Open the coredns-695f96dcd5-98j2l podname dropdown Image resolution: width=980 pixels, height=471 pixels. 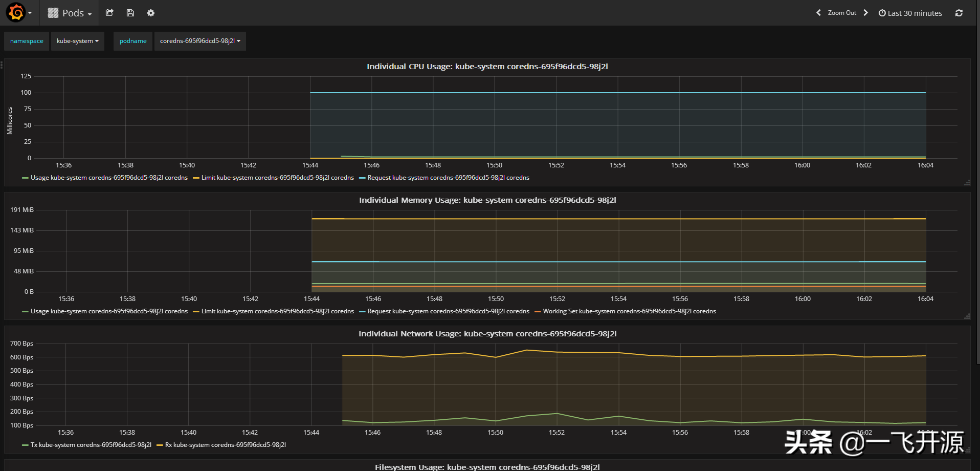tap(200, 41)
